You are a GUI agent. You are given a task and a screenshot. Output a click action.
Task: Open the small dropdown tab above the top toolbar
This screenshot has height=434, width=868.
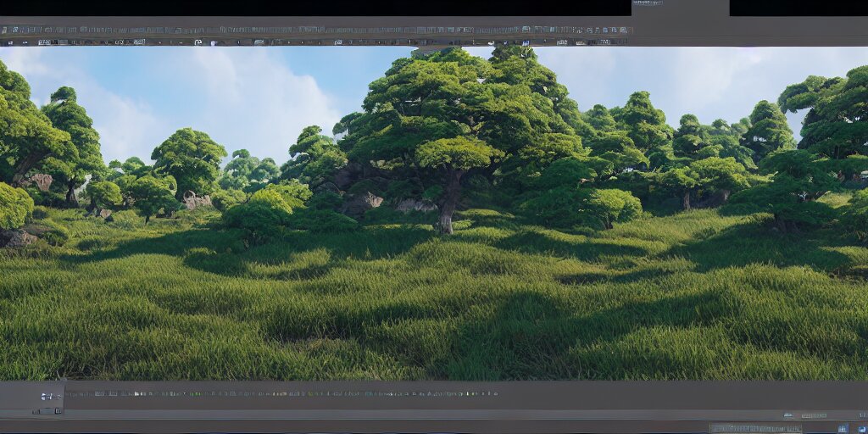tap(648, 3)
